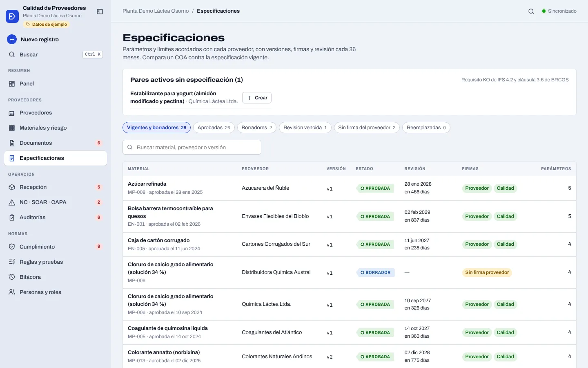This screenshot has height=368, width=588.
Task: Go to Materiales y riesgo
Action: (x=56, y=128)
